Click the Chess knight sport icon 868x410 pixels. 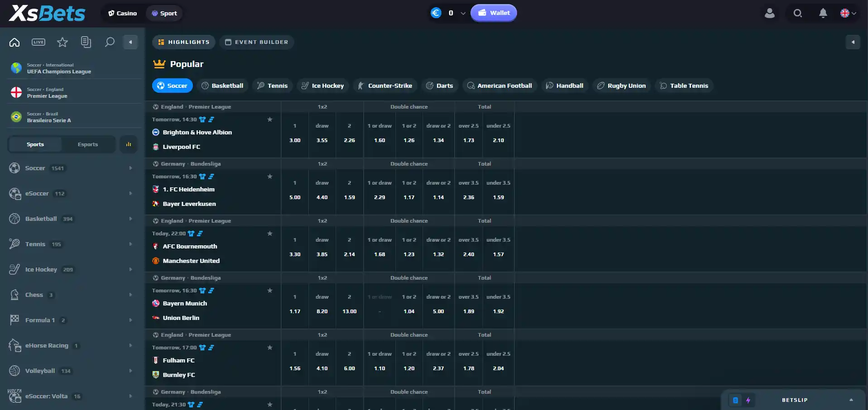point(14,295)
